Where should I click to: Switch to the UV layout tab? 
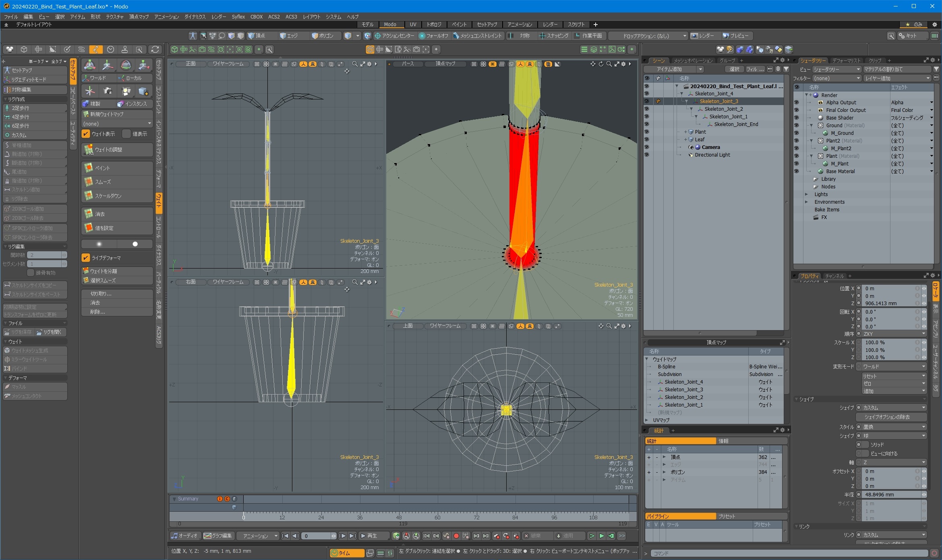click(413, 25)
